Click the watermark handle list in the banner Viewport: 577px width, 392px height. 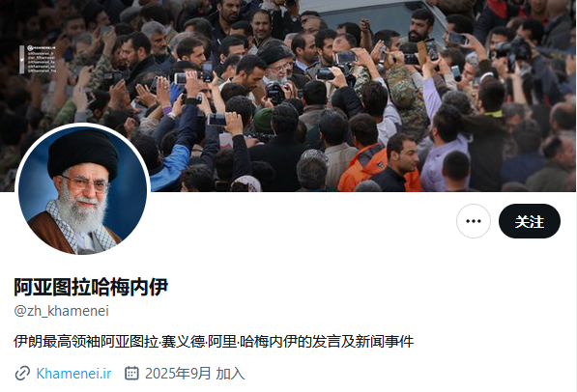[38, 59]
